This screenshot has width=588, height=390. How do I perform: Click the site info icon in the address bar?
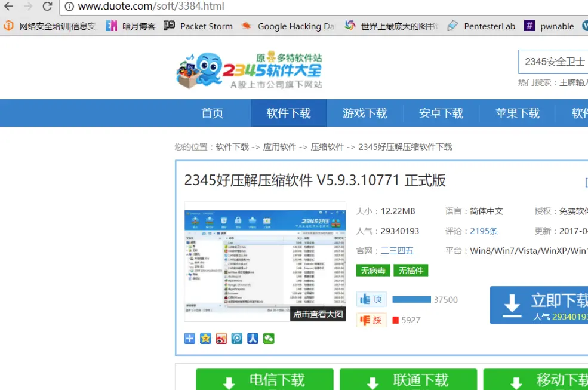69,7
